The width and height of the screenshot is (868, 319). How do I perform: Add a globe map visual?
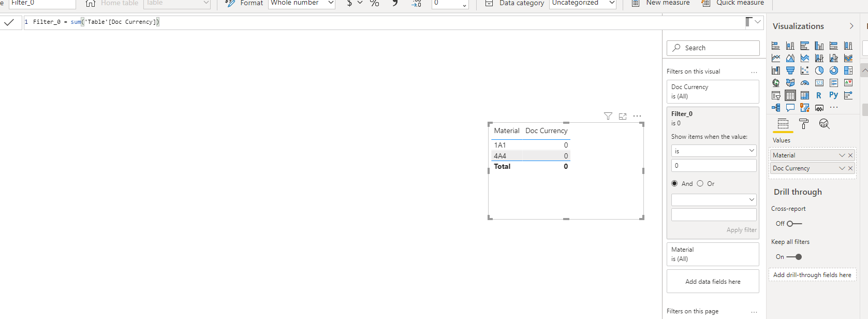[x=775, y=83]
